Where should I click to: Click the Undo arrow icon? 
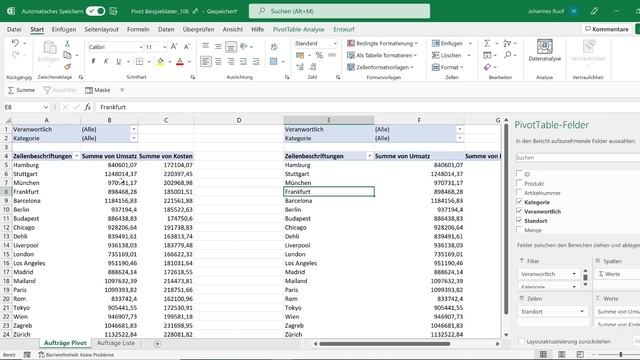(16, 43)
